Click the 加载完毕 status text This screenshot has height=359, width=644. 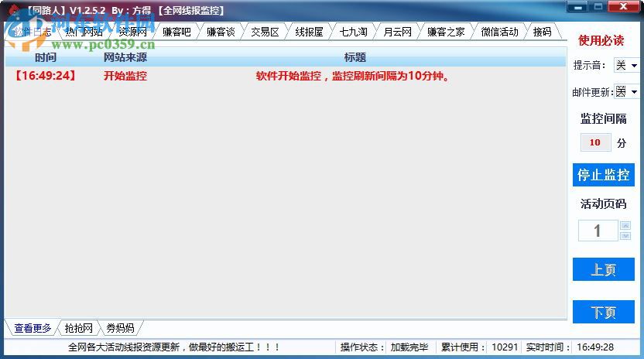point(409,347)
